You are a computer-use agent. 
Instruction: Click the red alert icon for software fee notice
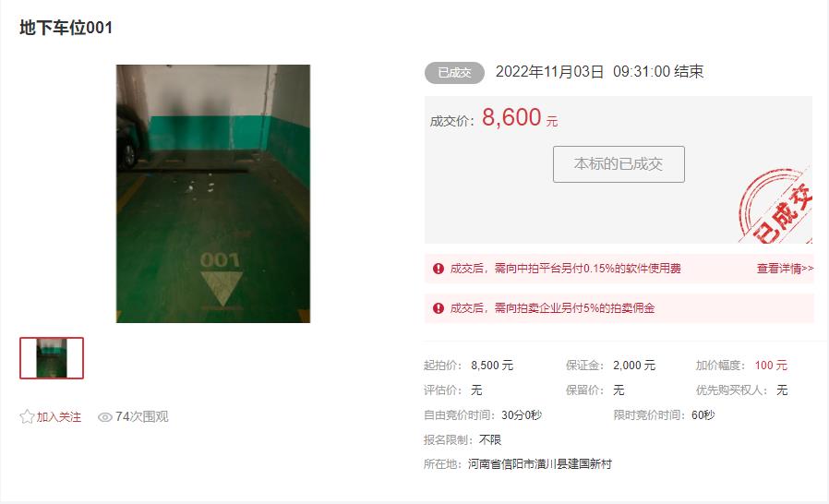pyautogui.click(x=439, y=269)
